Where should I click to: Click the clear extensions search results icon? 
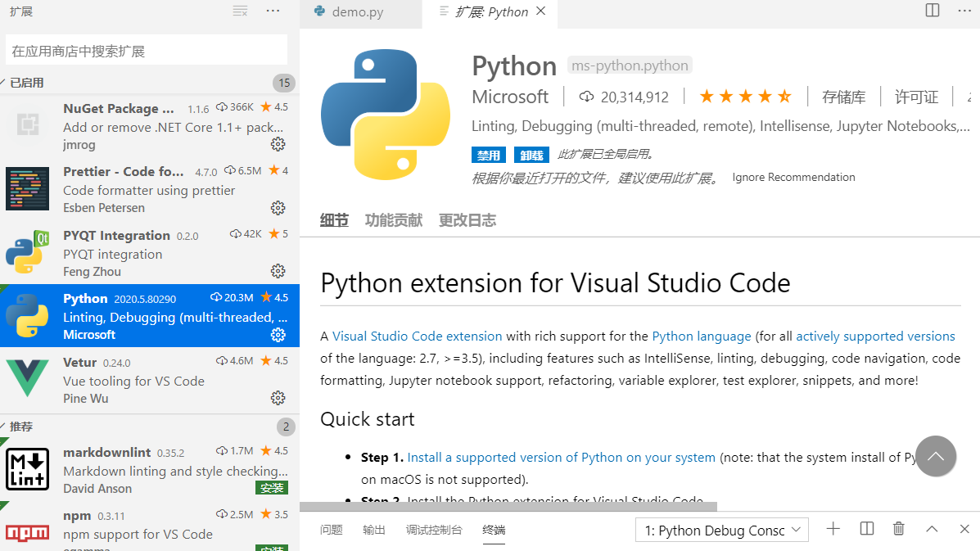click(x=240, y=11)
